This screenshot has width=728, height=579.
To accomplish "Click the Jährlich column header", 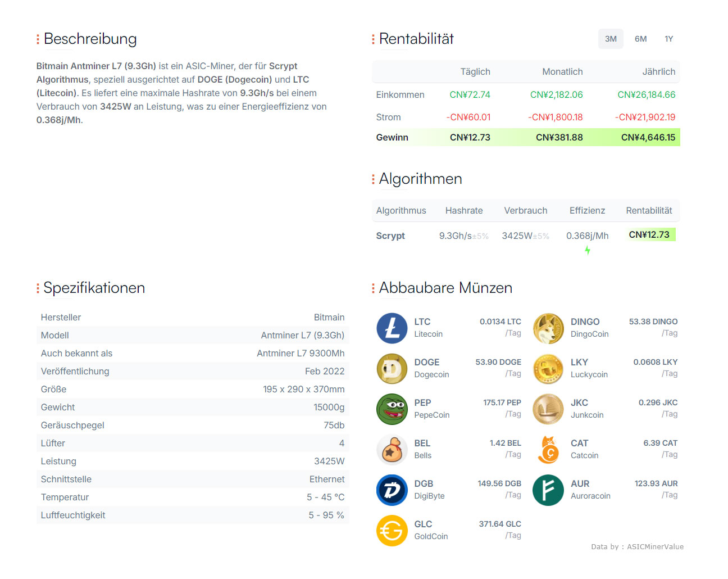I will [x=659, y=71].
